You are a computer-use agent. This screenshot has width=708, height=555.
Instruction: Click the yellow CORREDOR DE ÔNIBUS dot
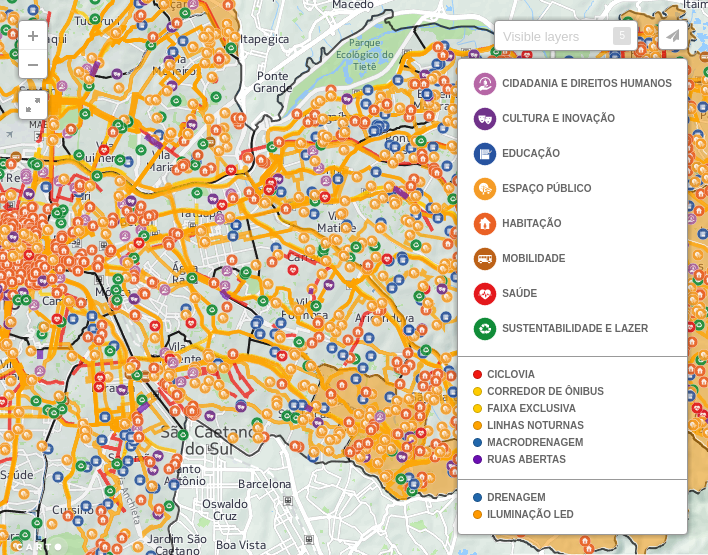tap(477, 392)
